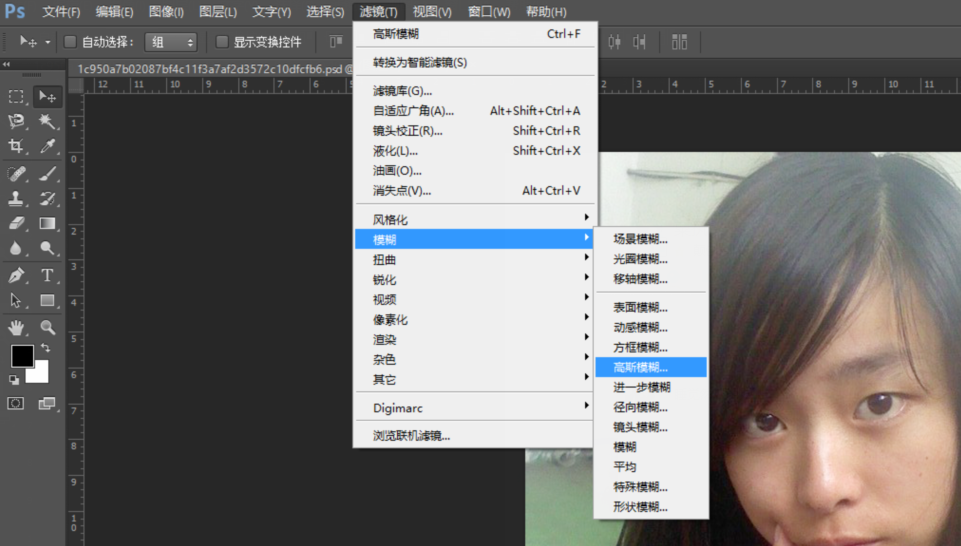
Task: Open the 文件(F) menu
Action: coord(61,12)
